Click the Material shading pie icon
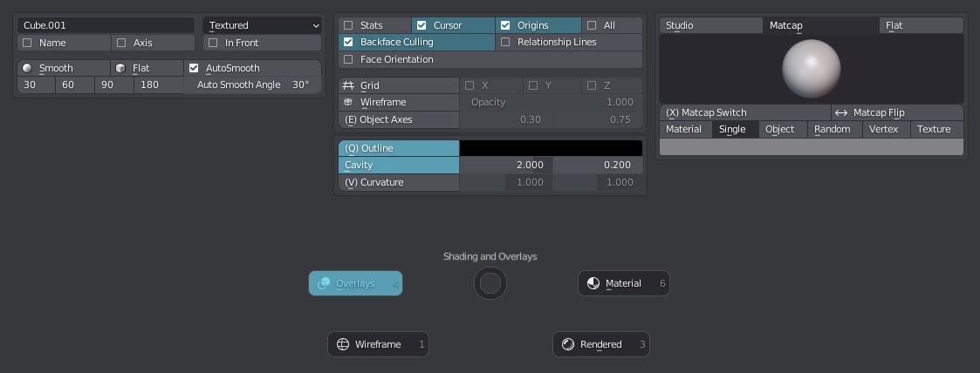Image resolution: width=980 pixels, height=373 pixels. [593, 283]
